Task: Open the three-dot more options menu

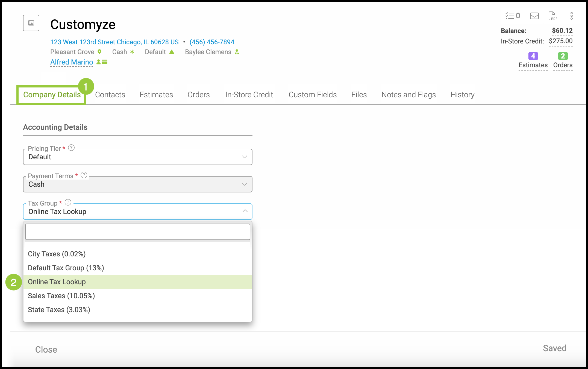Action: pyautogui.click(x=571, y=16)
